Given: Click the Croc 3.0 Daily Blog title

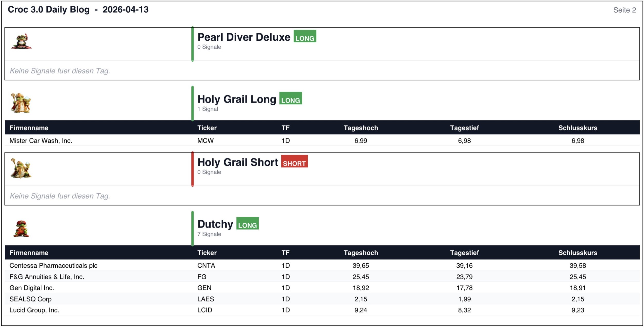Looking at the screenshot, I should pos(49,10).
